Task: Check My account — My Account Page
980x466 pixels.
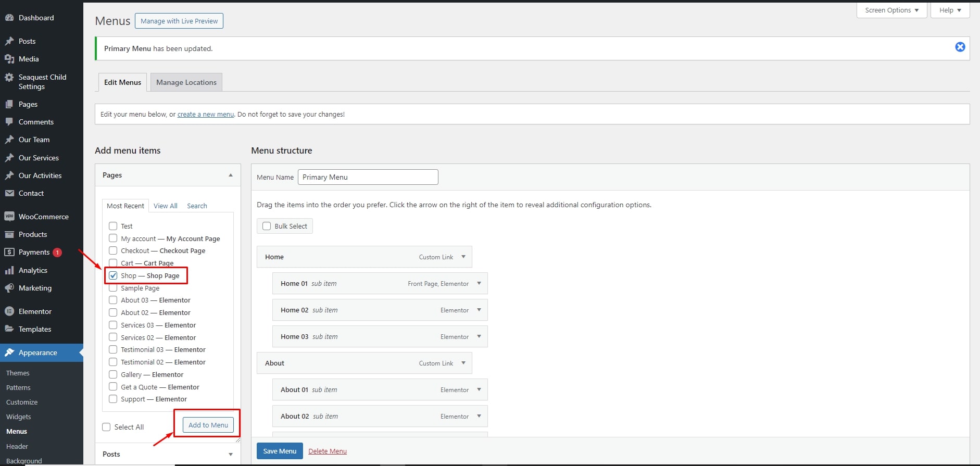Action: [113, 238]
